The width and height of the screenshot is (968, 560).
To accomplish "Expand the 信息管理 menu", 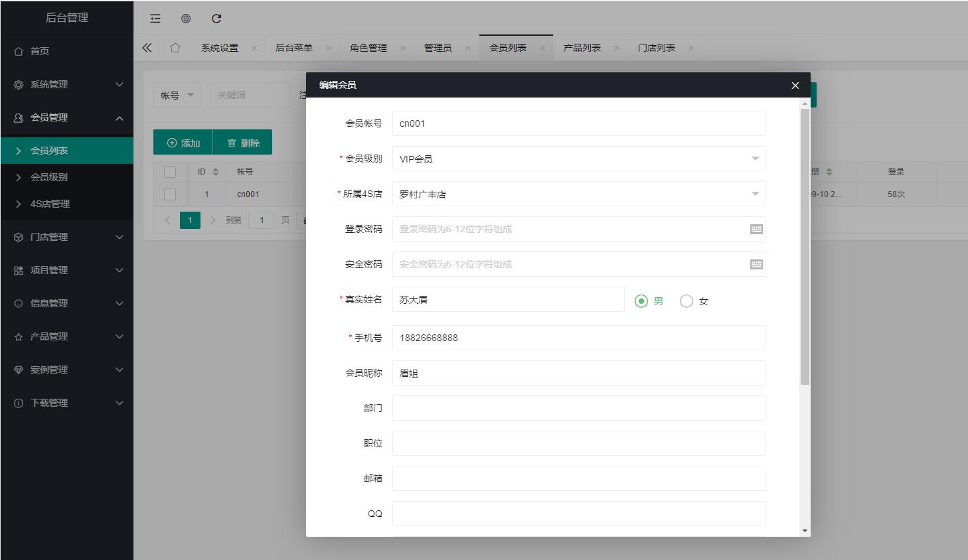I will coord(120,303).
